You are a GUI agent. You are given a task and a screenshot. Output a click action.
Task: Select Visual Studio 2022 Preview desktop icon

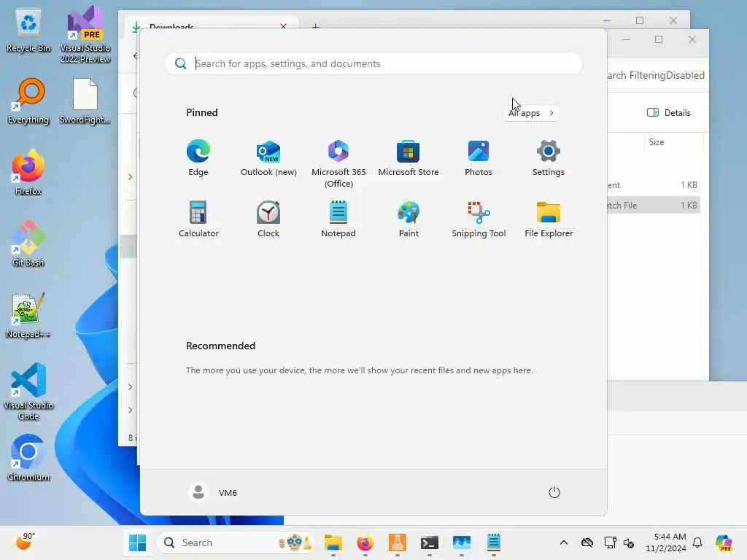[x=85, y=34]
